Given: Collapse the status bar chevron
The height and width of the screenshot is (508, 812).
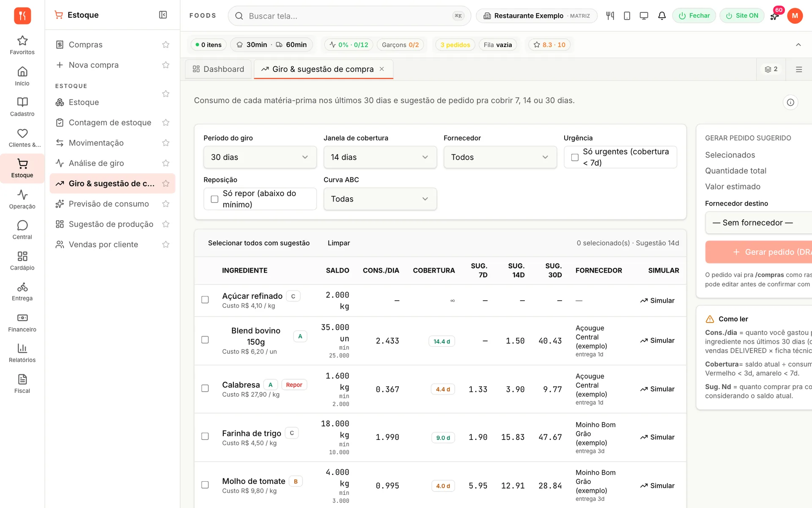Looking at the screenshot, I should [798, 45].
